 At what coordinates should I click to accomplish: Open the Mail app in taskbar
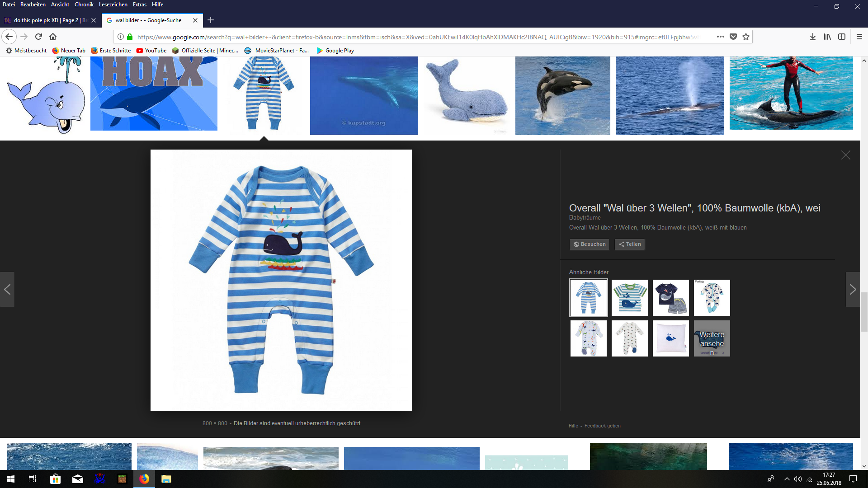78,479
